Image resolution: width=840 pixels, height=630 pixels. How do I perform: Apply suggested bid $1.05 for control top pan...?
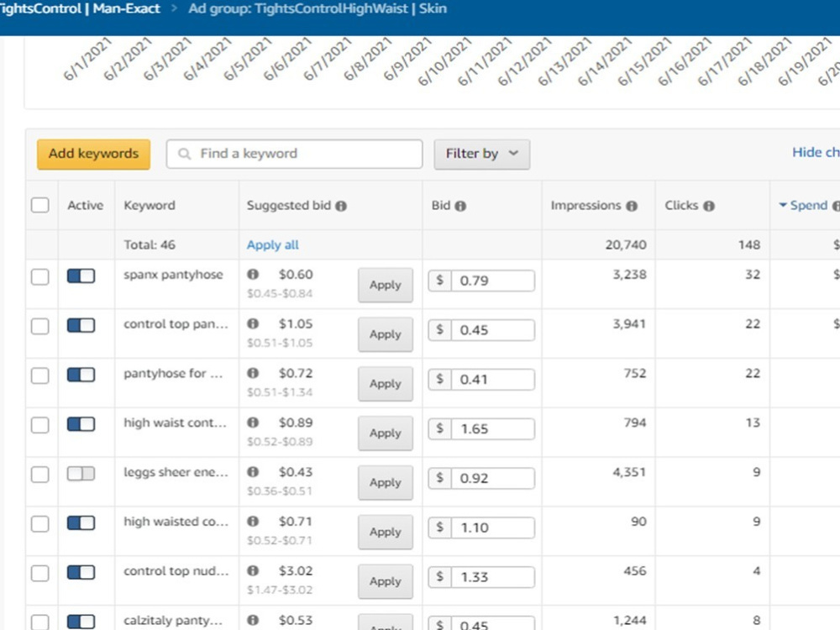tap(386, 334)
